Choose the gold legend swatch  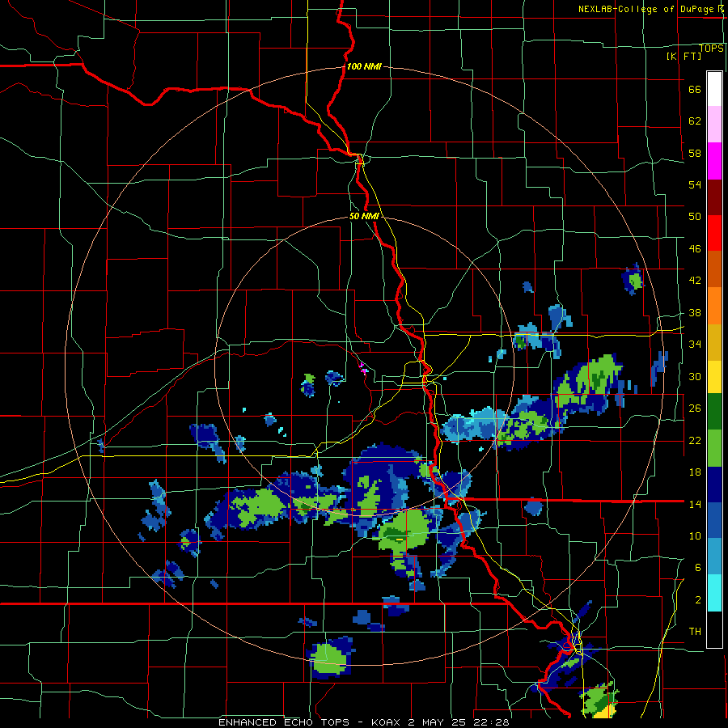tap(714, 342)
